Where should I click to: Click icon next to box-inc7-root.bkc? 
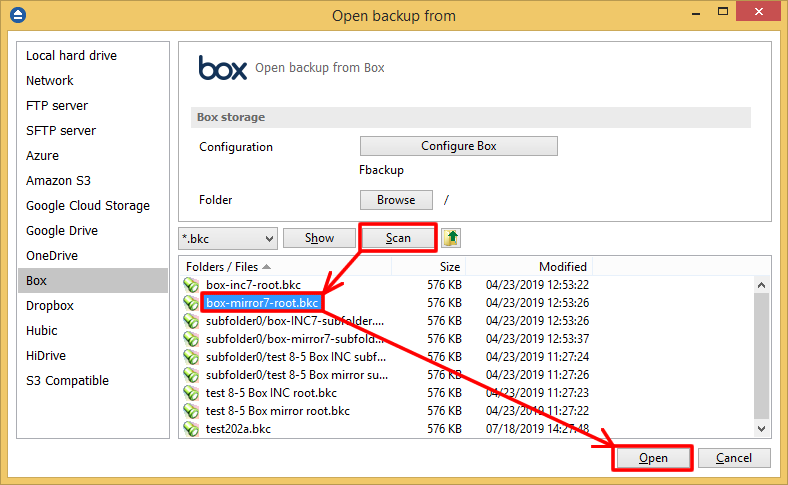click(192, 285)
